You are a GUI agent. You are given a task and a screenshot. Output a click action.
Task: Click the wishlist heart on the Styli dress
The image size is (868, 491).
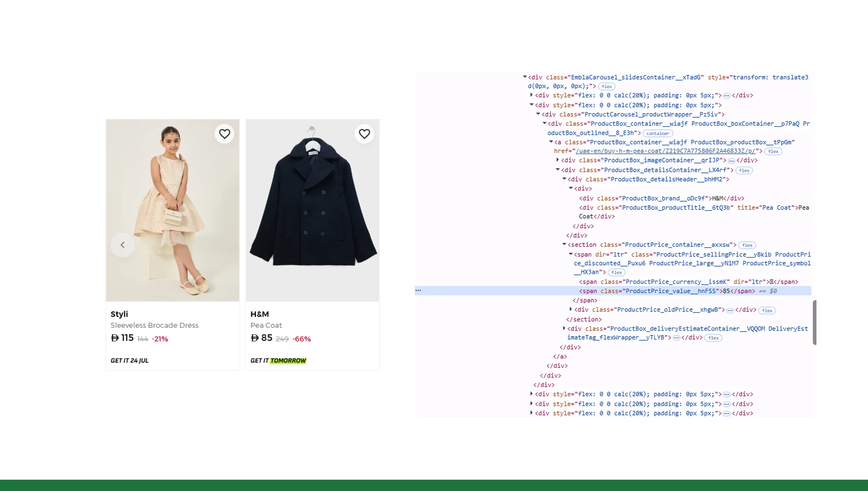click(225, 134)
